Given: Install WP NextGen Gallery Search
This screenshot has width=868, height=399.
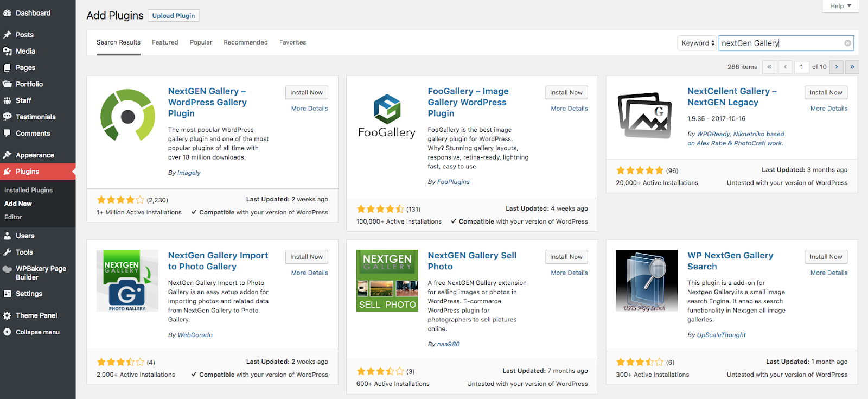Looking at the screenshot, I should 826,257.
